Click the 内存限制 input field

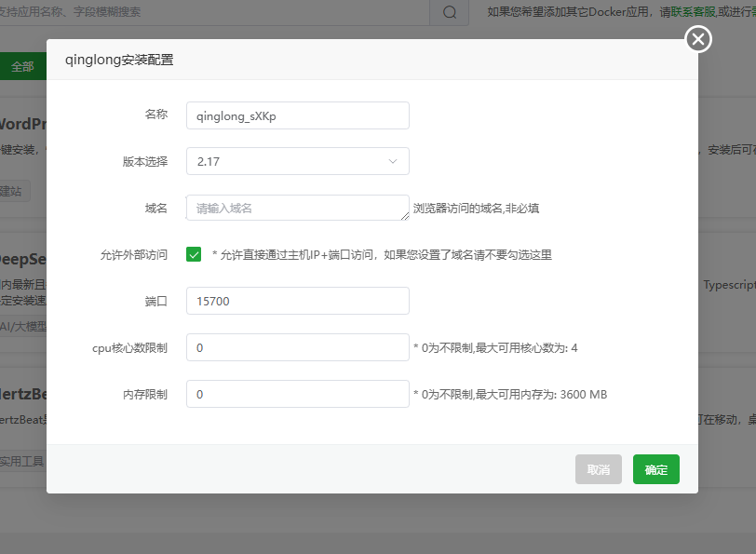297,394
